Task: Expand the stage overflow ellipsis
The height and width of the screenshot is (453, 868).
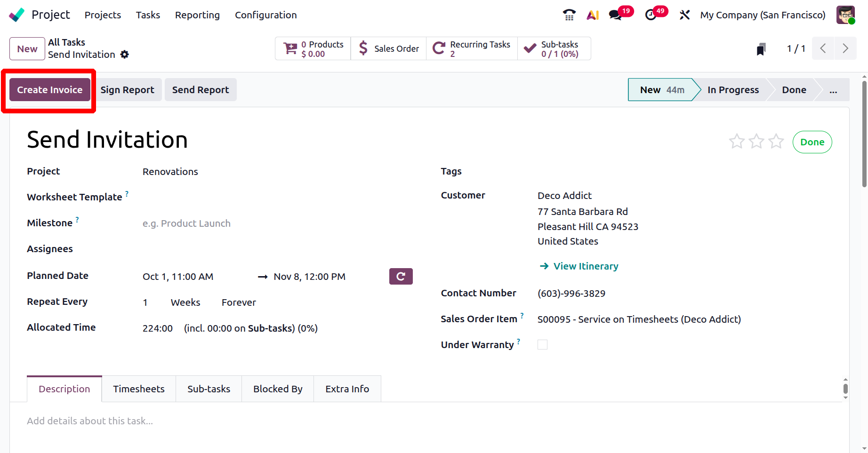Action: 833,90
